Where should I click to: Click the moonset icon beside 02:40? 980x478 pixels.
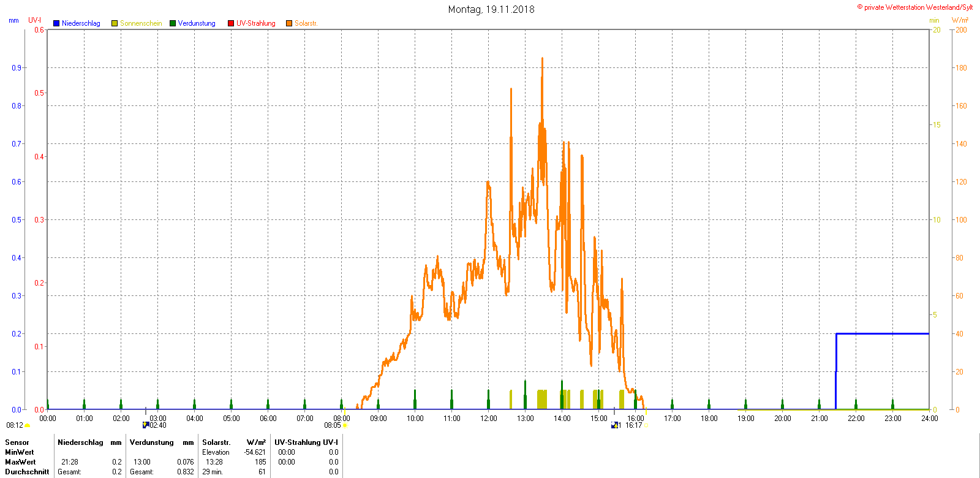(146, 425)
